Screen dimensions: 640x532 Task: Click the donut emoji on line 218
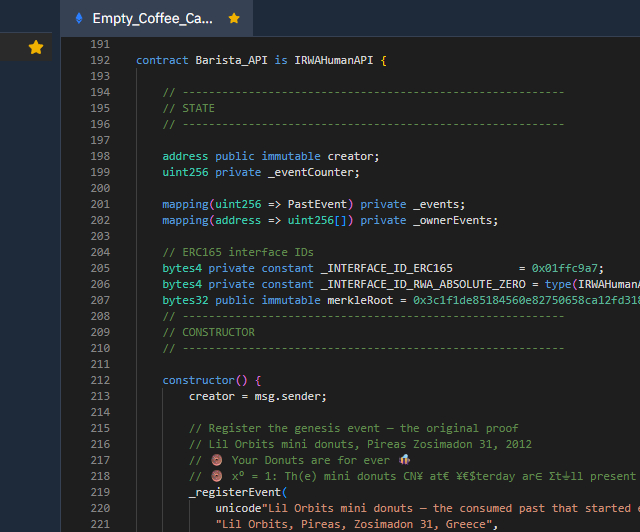coord(216,476)
